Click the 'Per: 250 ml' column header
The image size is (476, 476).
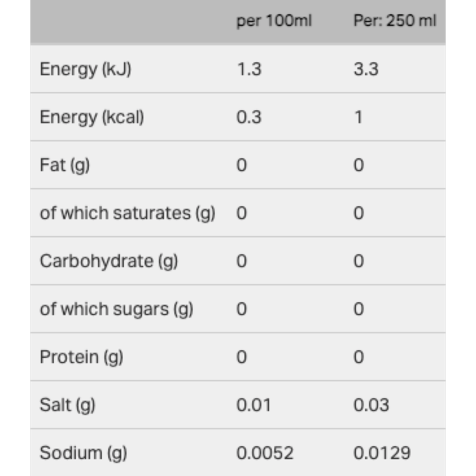click(394, 21)
